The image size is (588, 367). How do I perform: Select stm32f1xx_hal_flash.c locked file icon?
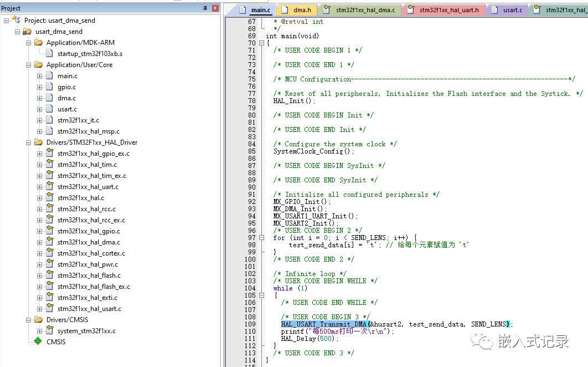[50, 274]
